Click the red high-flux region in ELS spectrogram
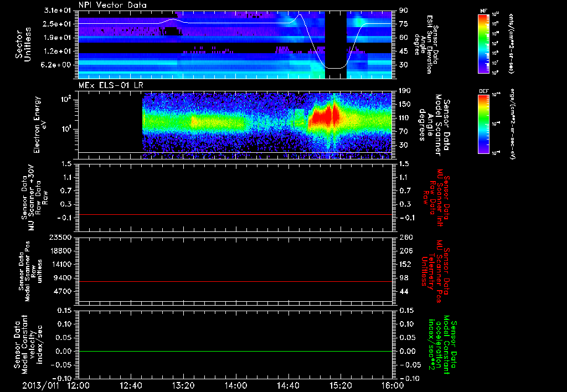Image resolution: width=567 pixels, height=392 pixels. coord(324,117)
